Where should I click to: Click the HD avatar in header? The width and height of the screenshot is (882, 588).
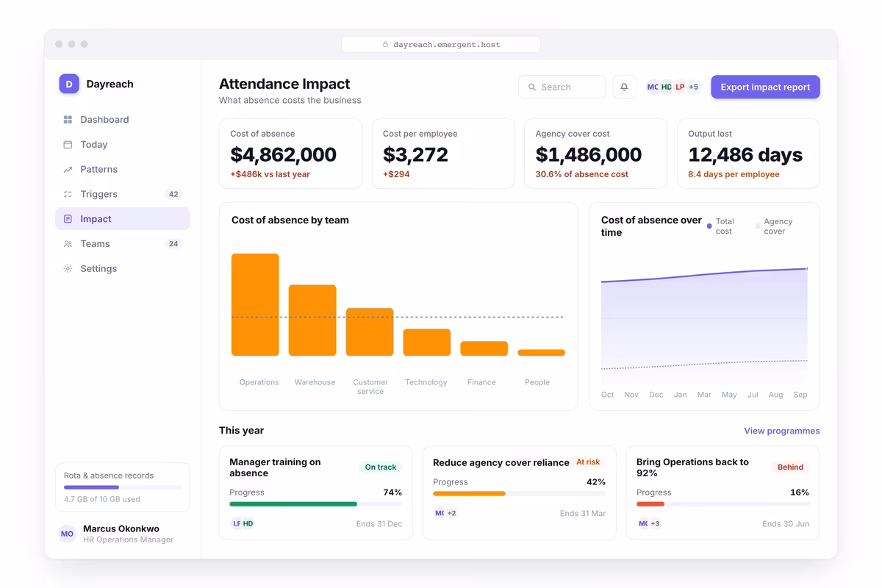click(666, 87)
